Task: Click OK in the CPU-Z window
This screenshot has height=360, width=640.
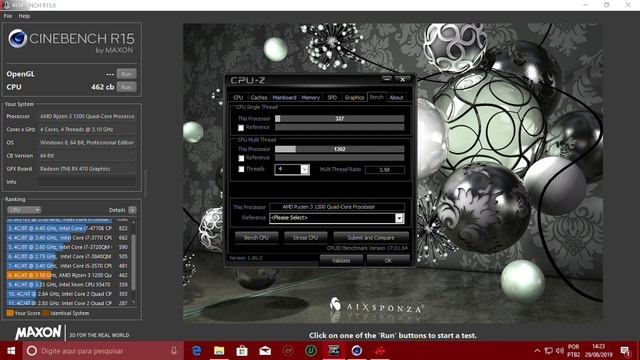Action: click(x=388, y=260)
